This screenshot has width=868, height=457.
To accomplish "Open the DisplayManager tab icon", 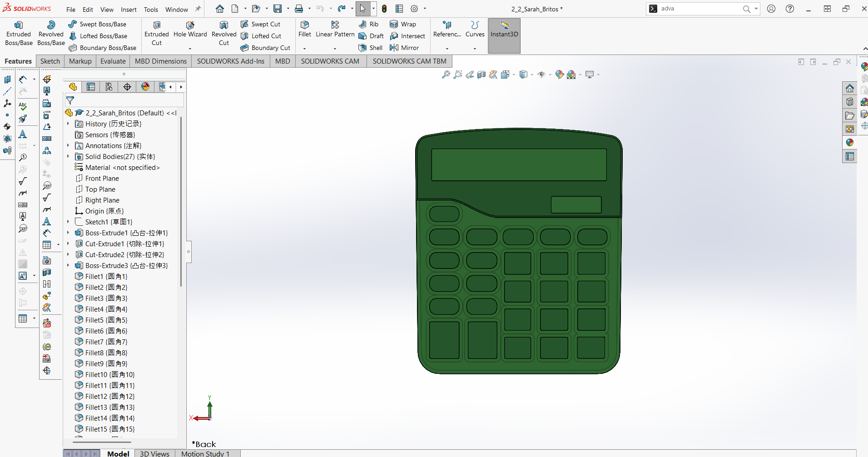I will [145, 87].
